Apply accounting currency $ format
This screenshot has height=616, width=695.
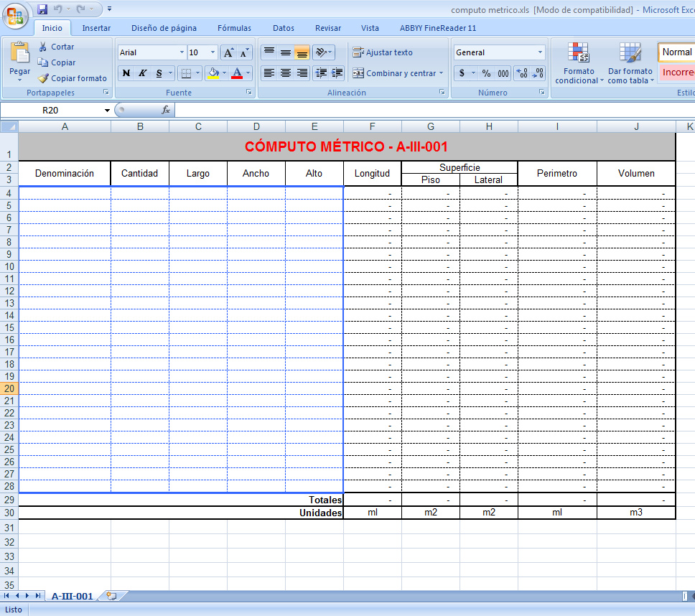point(462,73)
